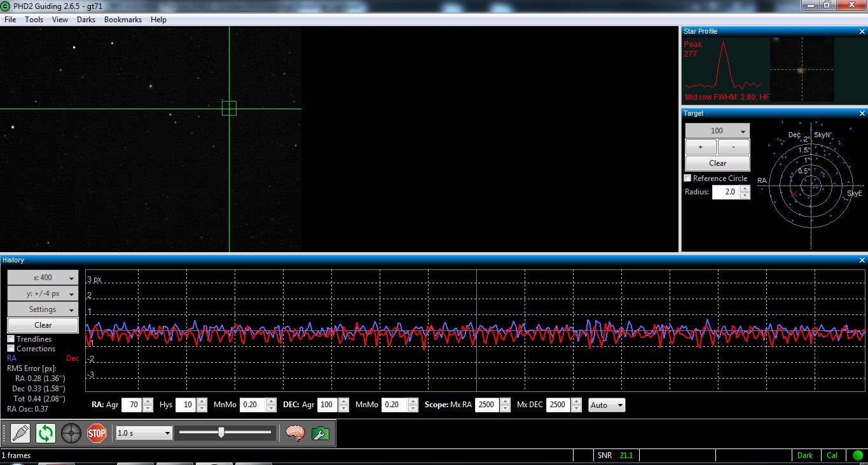Close the History panel
Image resolution: width=868 pixels, height=465 pixels.
point(862,260)
